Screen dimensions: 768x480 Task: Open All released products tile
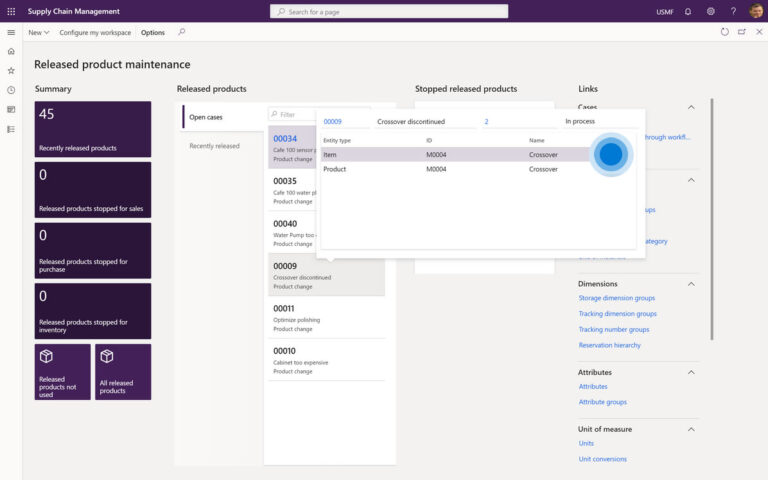pyautogui.click(x=123, y=372)
